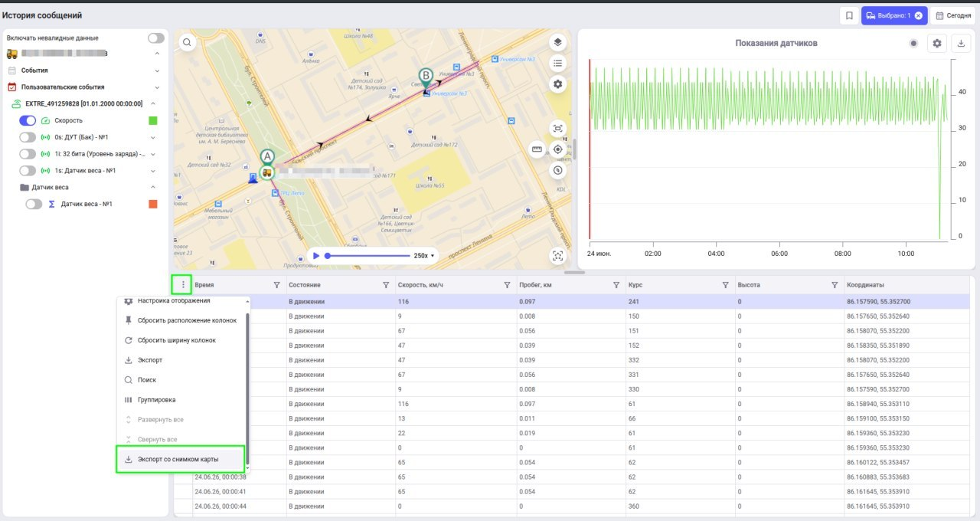Expand the 1s: Датчик веса options

152,171
